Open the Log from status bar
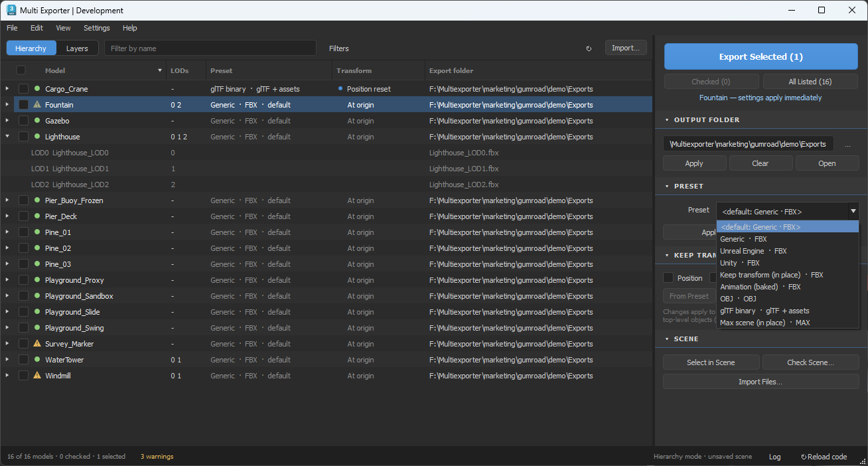Screen dimensions: 868x466 pos(774,457)
